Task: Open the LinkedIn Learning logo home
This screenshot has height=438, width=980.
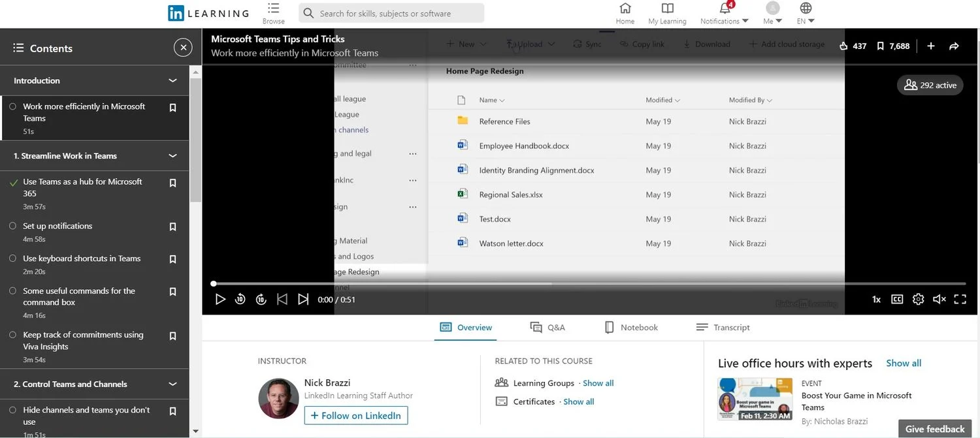Action: 208,13
